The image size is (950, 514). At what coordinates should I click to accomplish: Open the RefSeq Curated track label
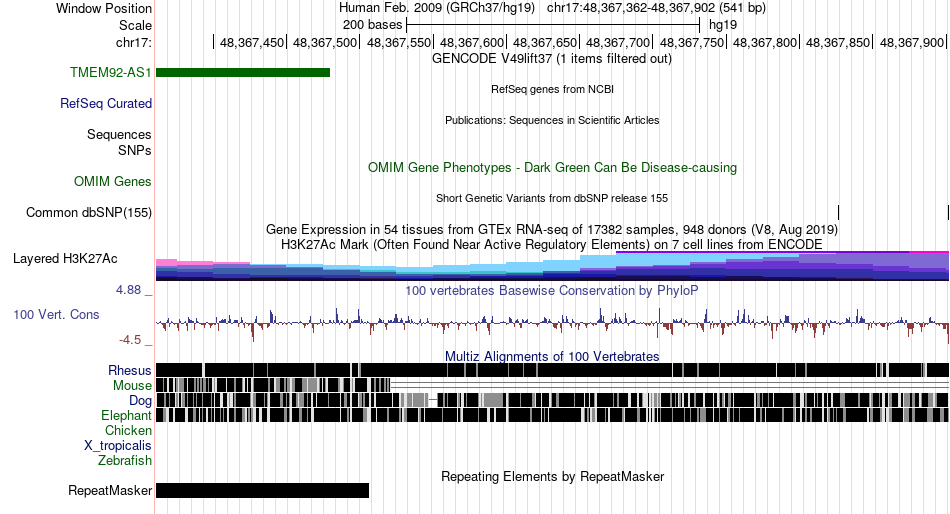click(105, 103)
